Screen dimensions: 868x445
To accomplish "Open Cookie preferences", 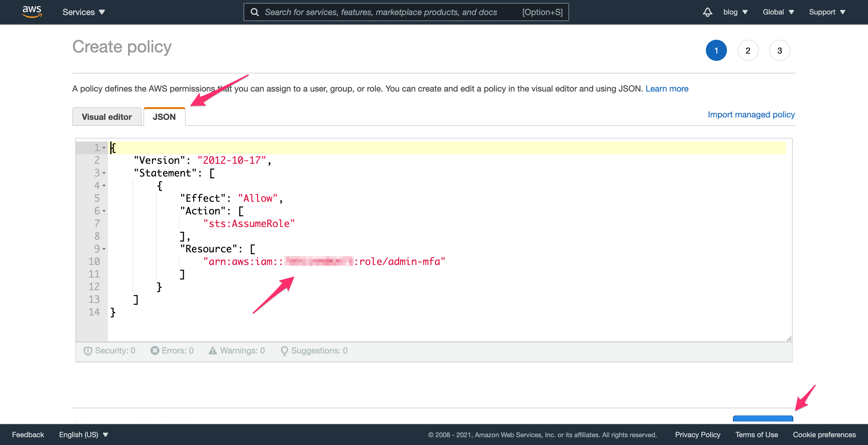I will coord(824,434).
